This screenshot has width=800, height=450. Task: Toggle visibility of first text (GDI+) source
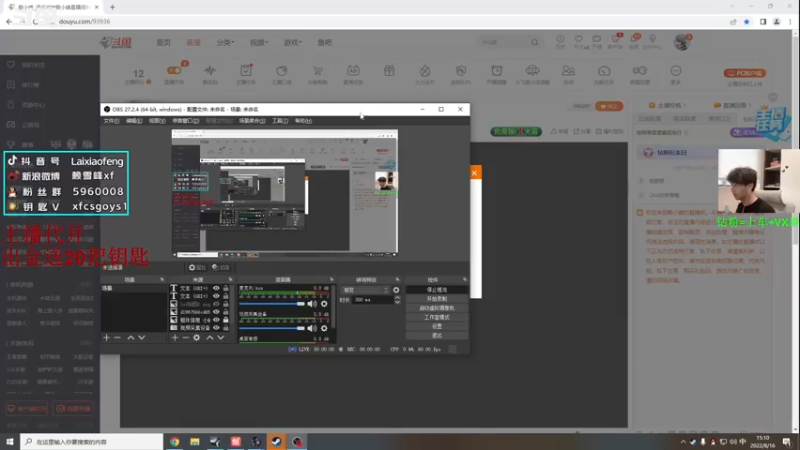216,288
